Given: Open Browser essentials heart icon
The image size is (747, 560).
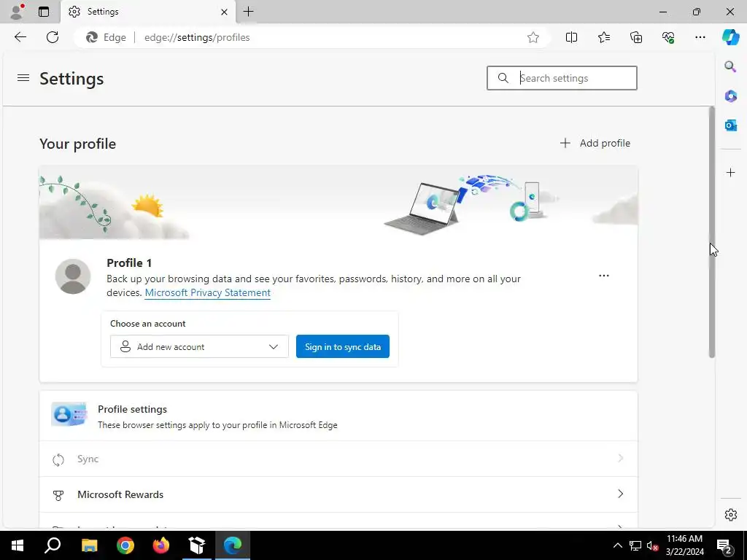Looking at the screenshot, I should 668,37.
